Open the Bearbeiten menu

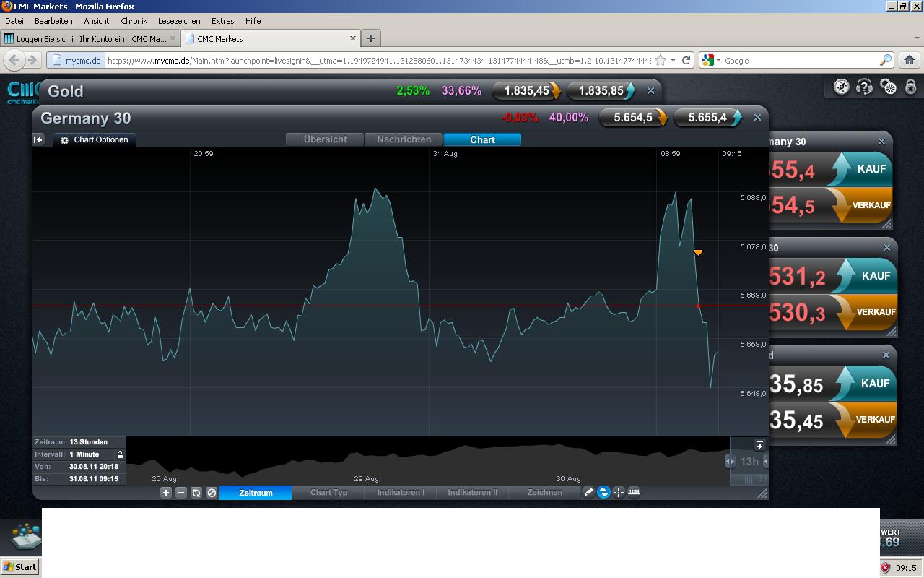pyautogui.click(x=53, y=21)
